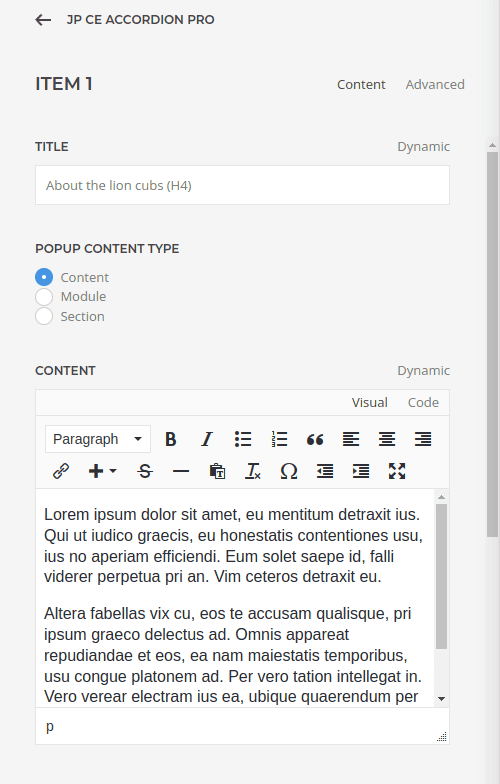Viewport: 500px width, 784px height.
Task: Click the Title input field
Action: (x=242, y=185)
